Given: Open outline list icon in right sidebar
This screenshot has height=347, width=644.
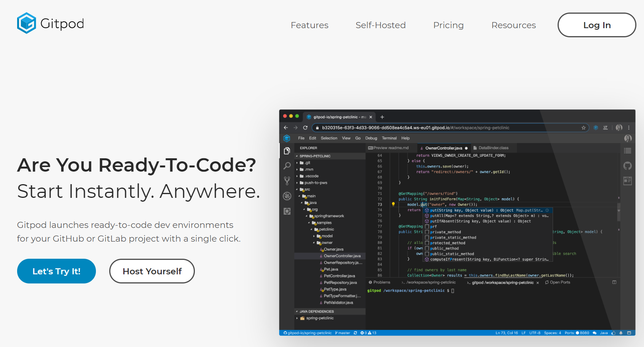Looking at the screenshot, I should pos(628,151).
